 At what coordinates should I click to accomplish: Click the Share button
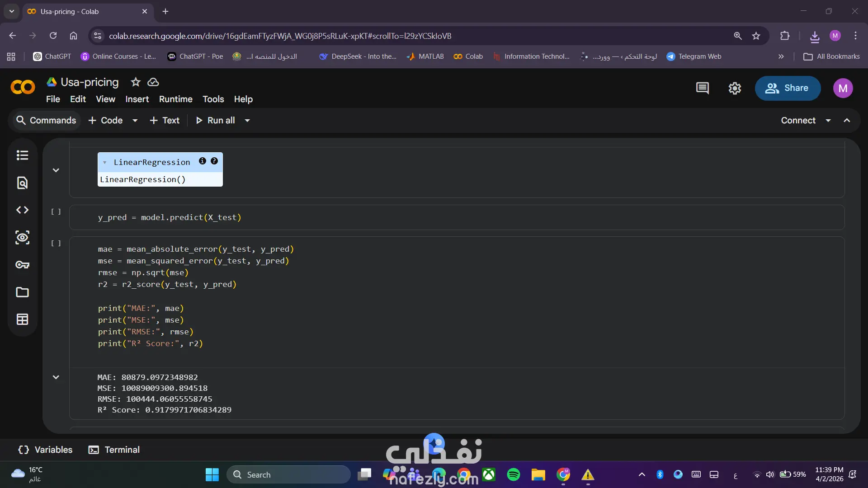pos(788,88)
